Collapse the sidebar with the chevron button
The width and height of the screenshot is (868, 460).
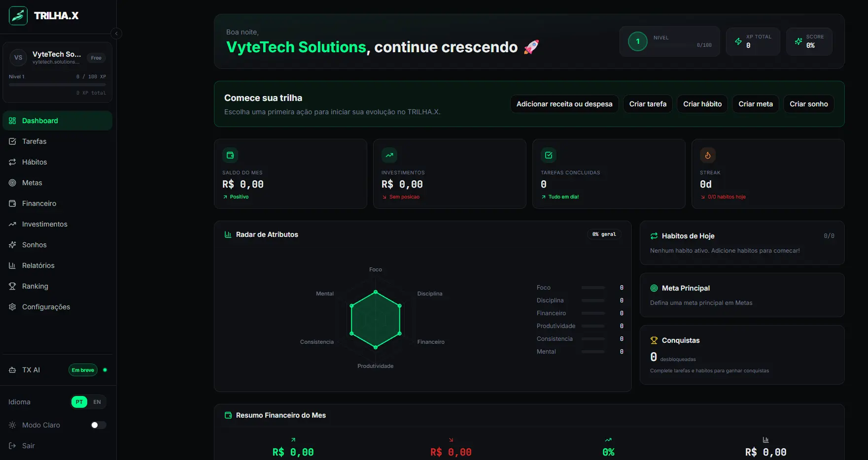(x=116, y=33)
